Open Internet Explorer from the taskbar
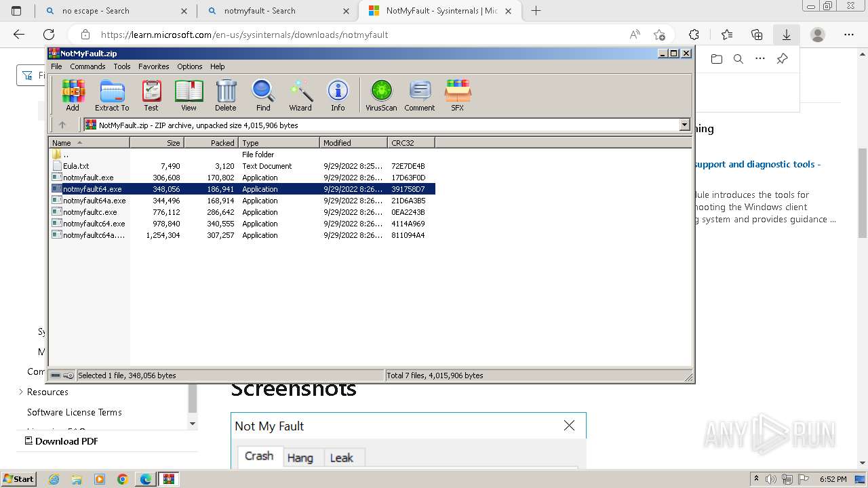The image size is (868, 488). coord(54,479)
